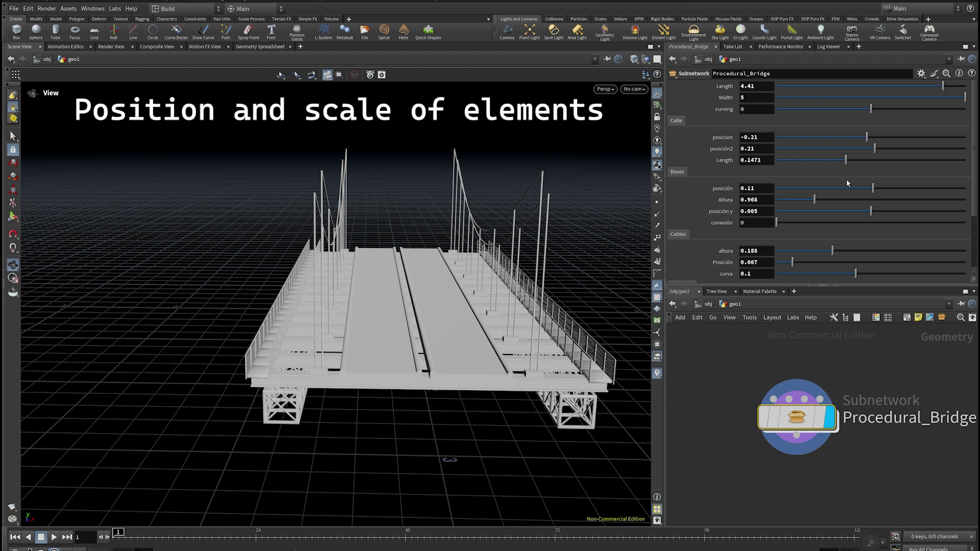980x551 pixels.
Task: Open viewport path dropdown next to geo1
Action: pos(595,59)
